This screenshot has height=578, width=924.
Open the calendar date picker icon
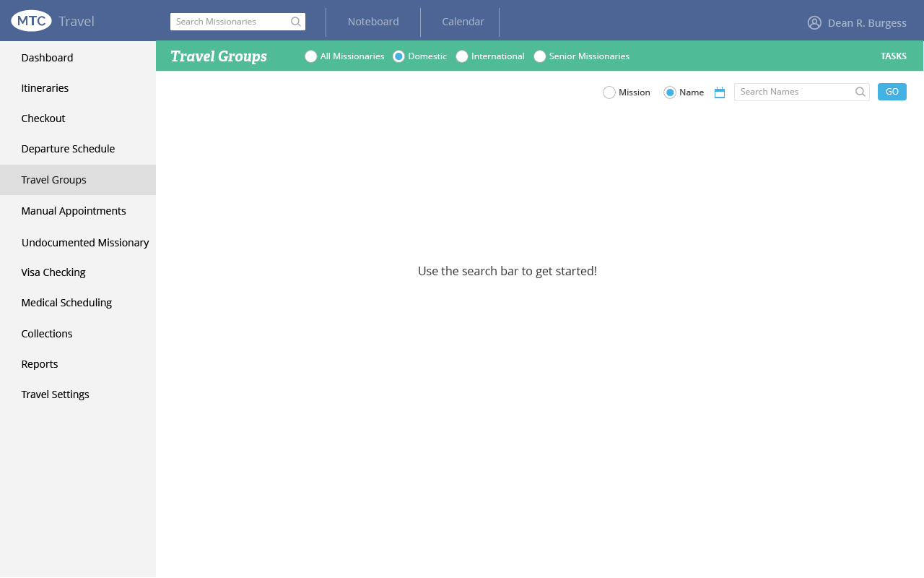click(x=719, y=92)
